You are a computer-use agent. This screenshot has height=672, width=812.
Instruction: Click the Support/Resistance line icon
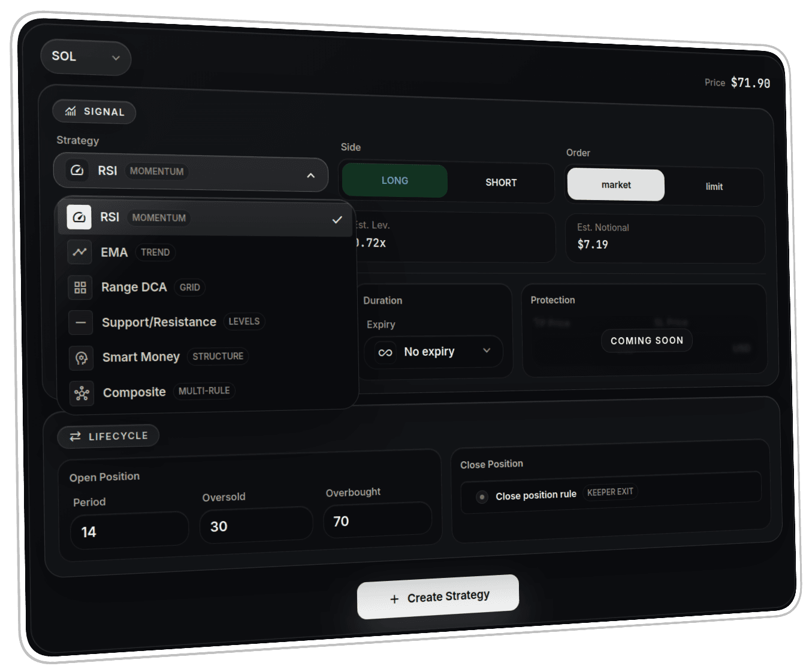80,322
